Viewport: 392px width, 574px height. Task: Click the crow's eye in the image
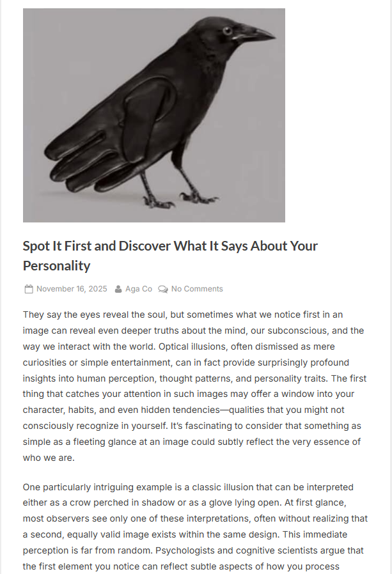click(226, 30)
